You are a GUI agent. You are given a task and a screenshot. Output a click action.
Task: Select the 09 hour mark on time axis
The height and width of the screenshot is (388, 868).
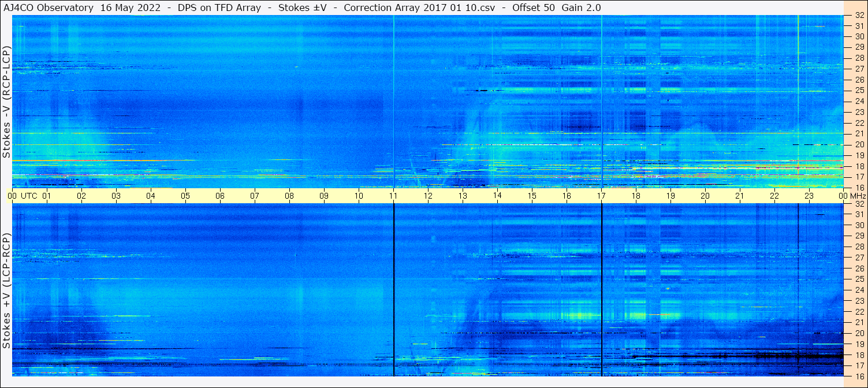[x=324, y=196]
